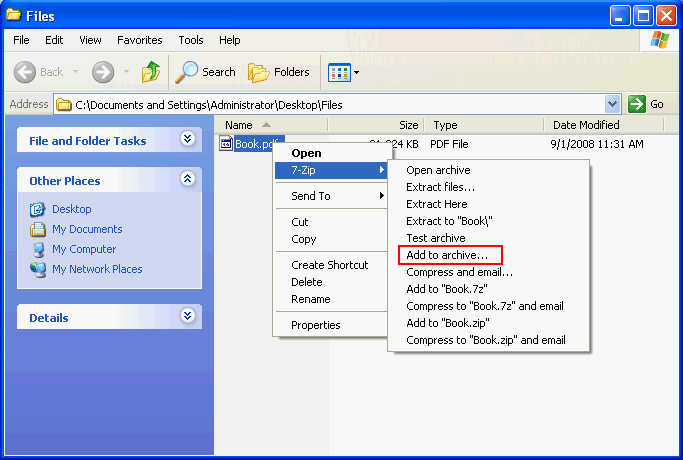Click the My Computer icon
Screen dimensions: 683x460
[38, 249]
